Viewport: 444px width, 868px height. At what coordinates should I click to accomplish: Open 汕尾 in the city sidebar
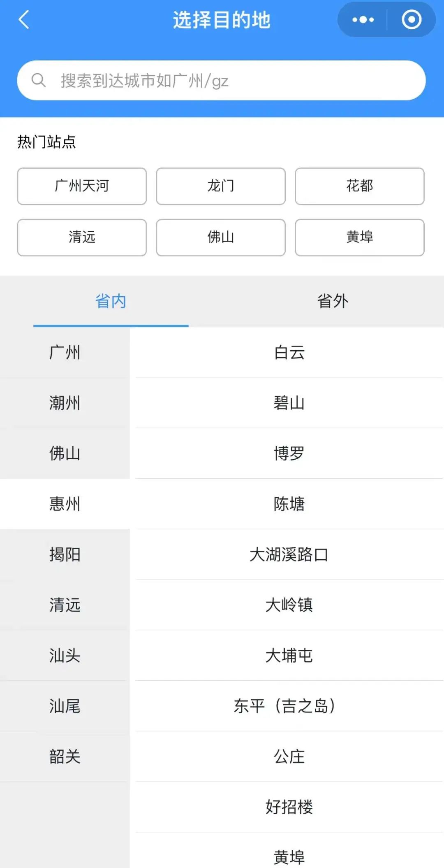pyautogui.click(x=65, y=706)
